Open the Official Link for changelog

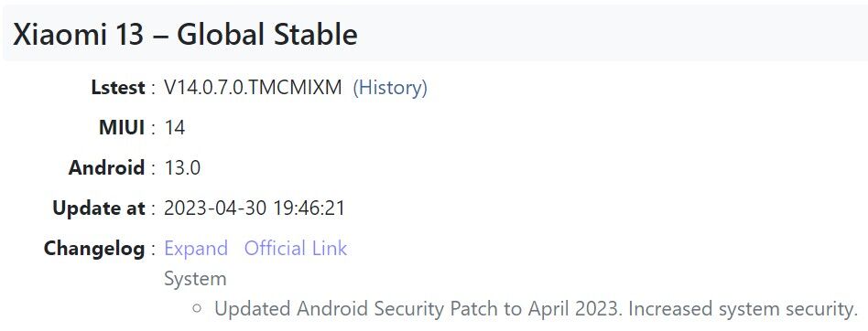[296, 248]
